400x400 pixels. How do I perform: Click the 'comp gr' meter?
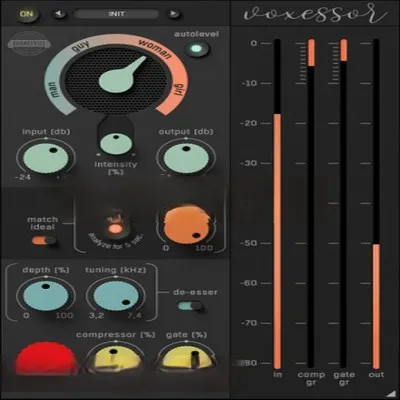(x=311, y=204)
